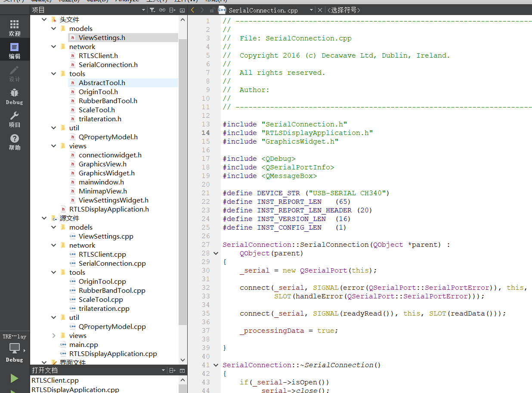Go back using the yellow left arrow
The height and width of the screenshot is (393, 532).
(192, 10)
